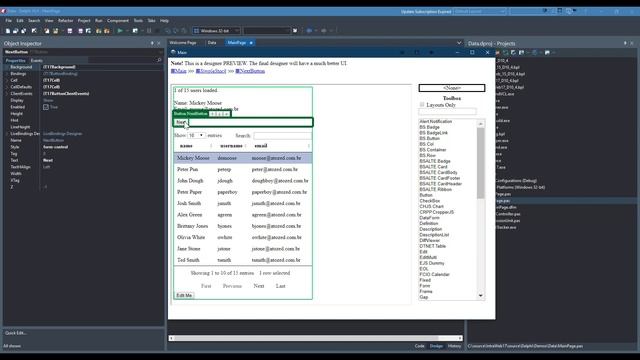Click the icon right of toolbar combo box

tap(295, 31)
